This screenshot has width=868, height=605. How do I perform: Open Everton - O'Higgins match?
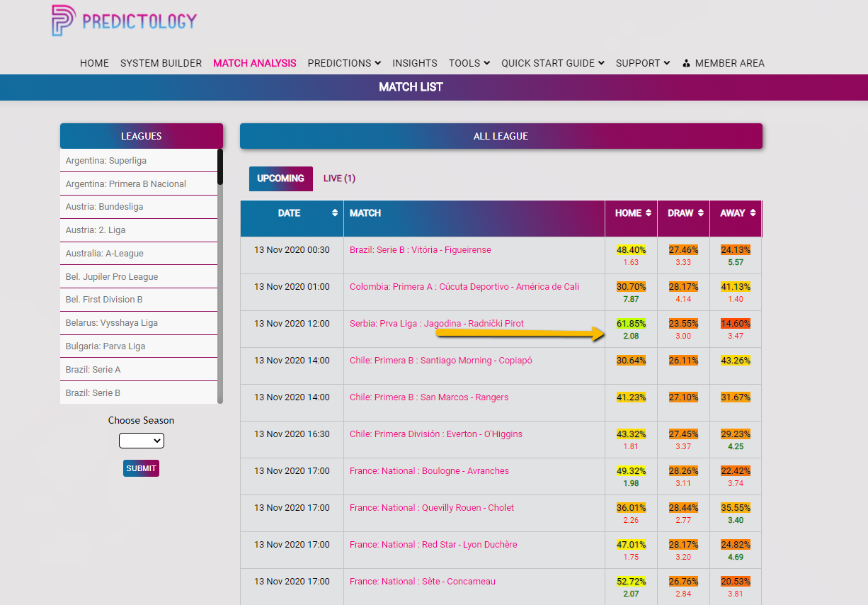tap(436, 434)
